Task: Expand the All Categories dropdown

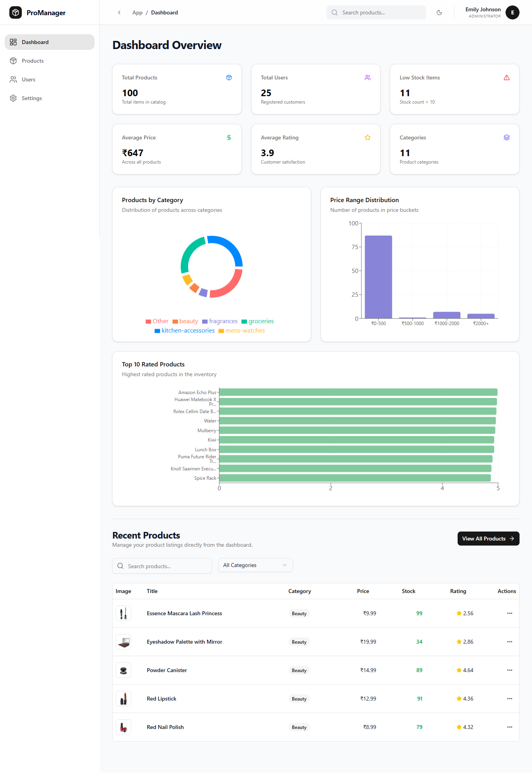Action: [255, 565]
